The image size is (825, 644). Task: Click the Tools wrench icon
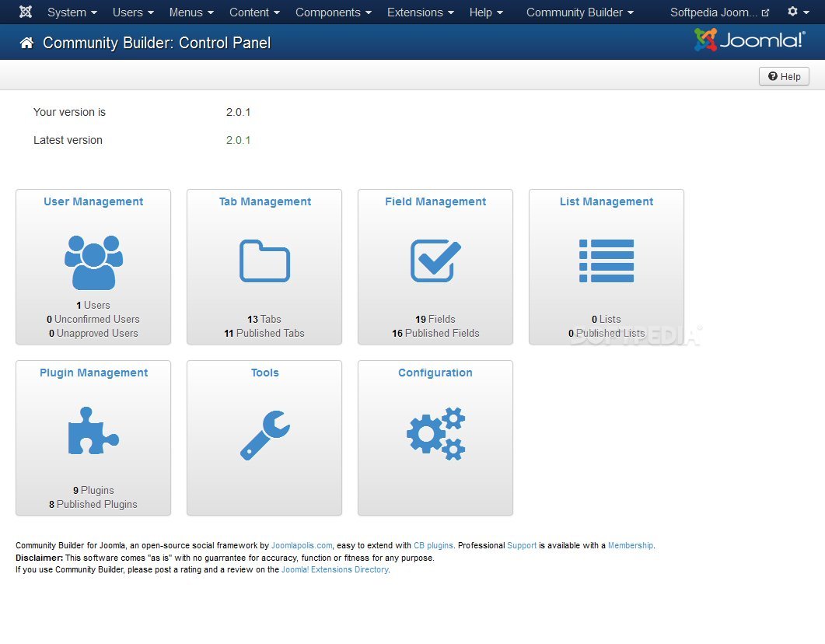coord(264,435)
